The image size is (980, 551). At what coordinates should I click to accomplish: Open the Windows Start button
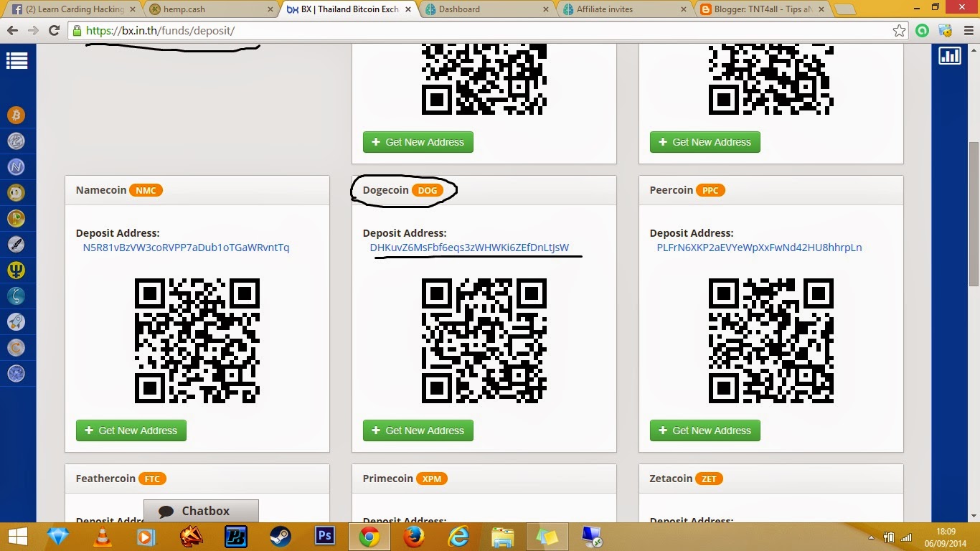[17, 537]
